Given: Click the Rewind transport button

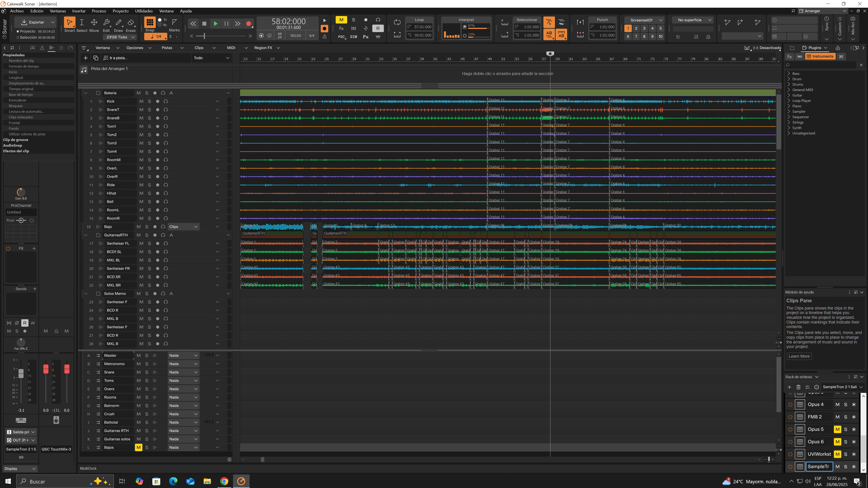Looking at the screenshot, I should 193,23.
